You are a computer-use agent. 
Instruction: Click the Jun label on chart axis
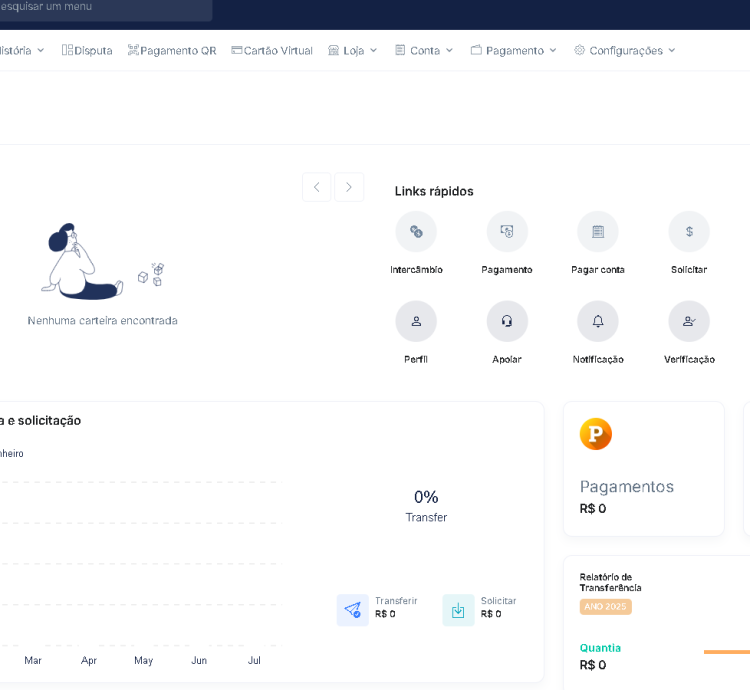tap(199, 660)
